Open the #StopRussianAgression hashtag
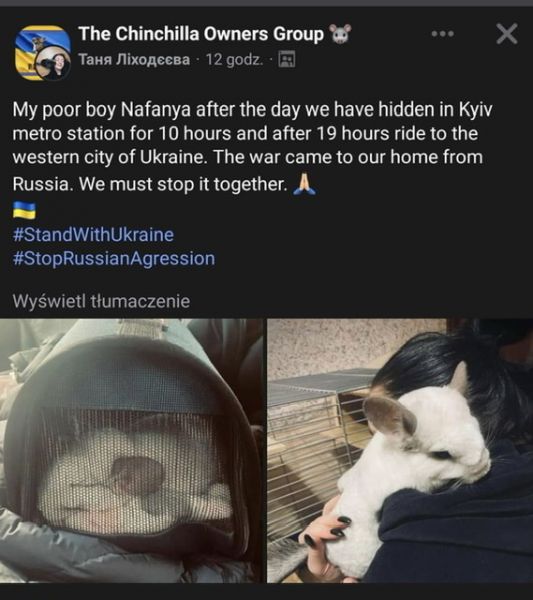The image size is (533, 600). (x=114, y=258)
